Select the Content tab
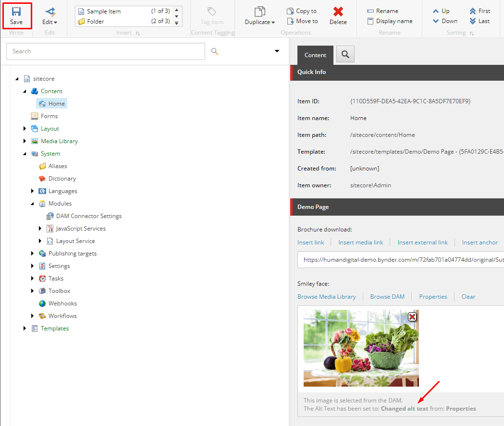This screenshot has width=504, height=426. tap(315, 55)
